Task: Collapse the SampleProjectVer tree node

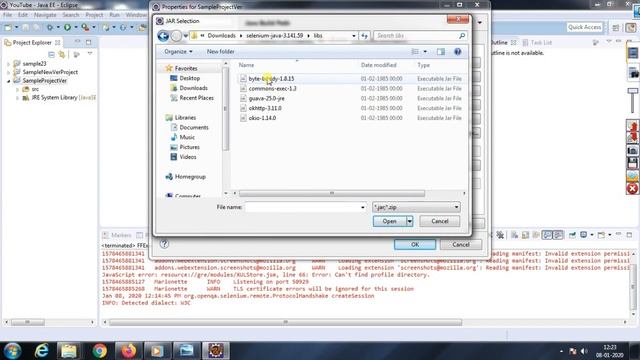Action: tap(9, 81)
